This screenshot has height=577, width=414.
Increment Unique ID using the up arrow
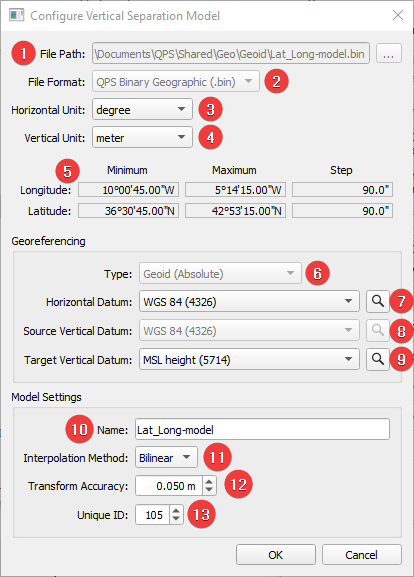coord(176,510)
